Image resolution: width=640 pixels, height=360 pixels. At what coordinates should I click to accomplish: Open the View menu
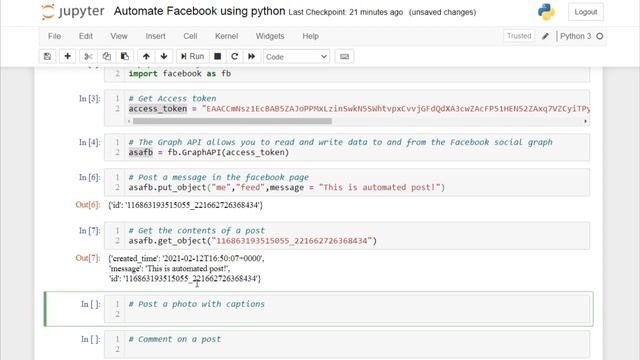(119, 36)
